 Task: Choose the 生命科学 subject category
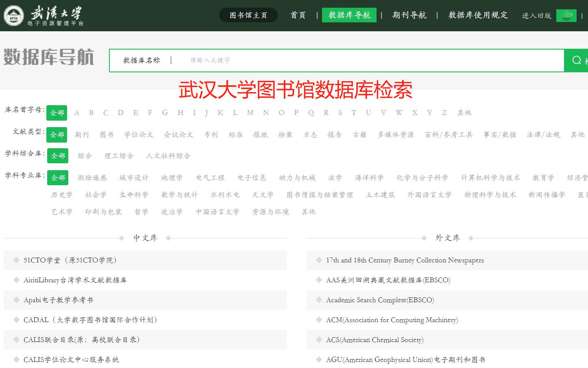[x=134, y=195]
